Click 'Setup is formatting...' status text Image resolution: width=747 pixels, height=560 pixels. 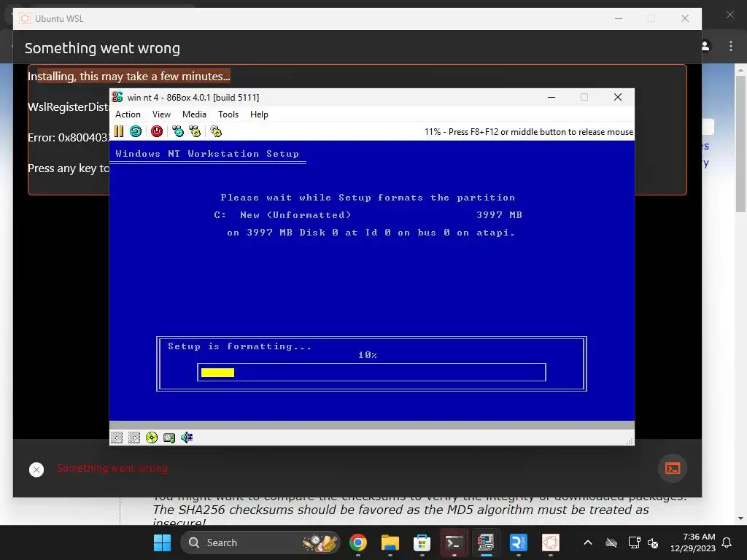pos(239,346)
